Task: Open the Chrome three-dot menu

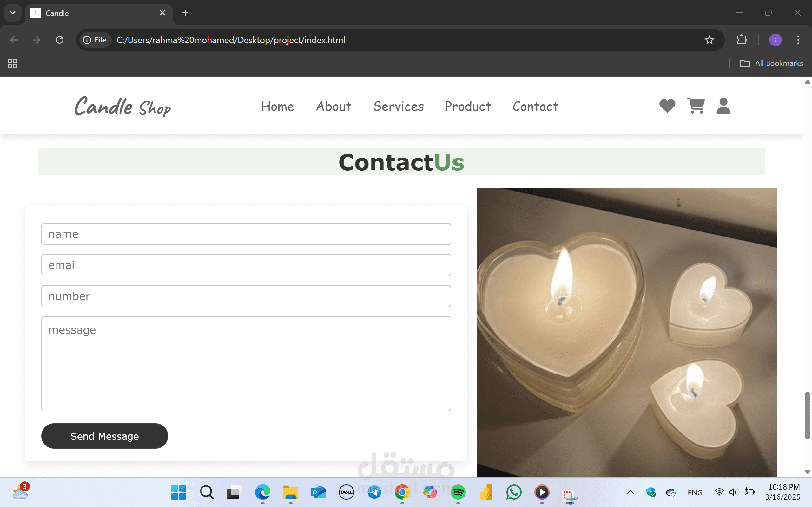Action: point(798,40)
